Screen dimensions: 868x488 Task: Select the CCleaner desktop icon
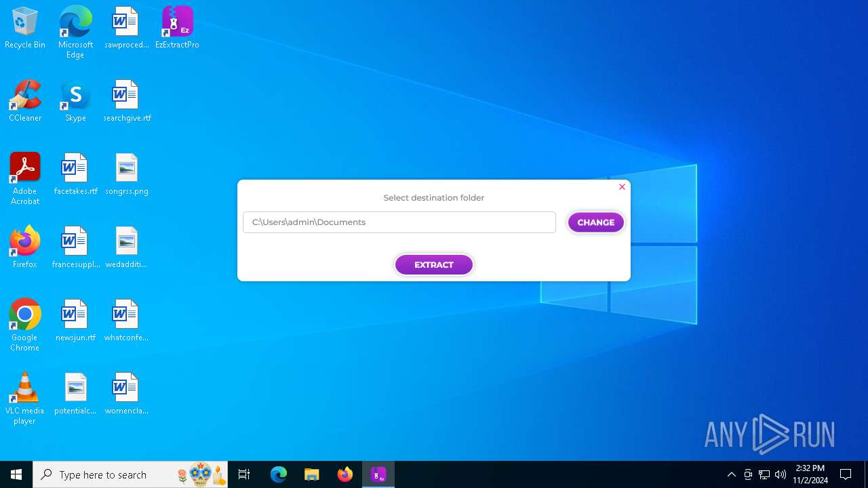click(x=25, y=101)
